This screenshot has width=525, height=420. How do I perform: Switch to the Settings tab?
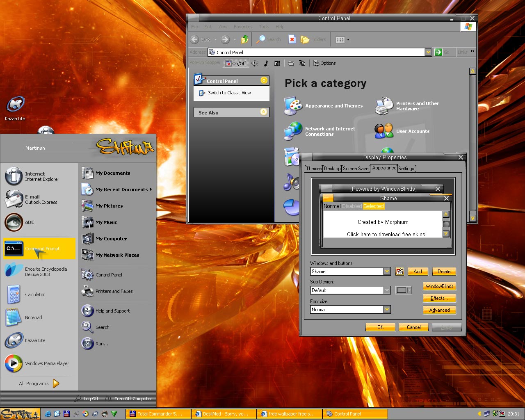(406, 169)
